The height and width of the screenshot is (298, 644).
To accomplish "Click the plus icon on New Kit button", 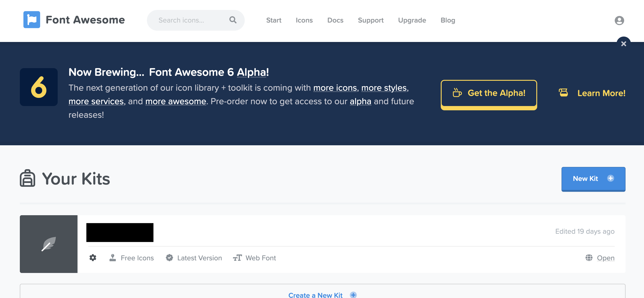I will [610, 178].
